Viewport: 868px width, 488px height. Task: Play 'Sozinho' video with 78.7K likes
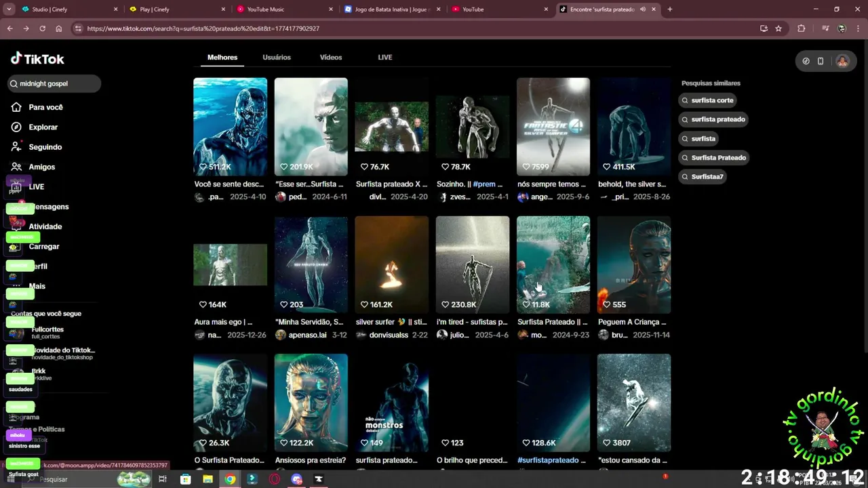click(x=472, y=127)
